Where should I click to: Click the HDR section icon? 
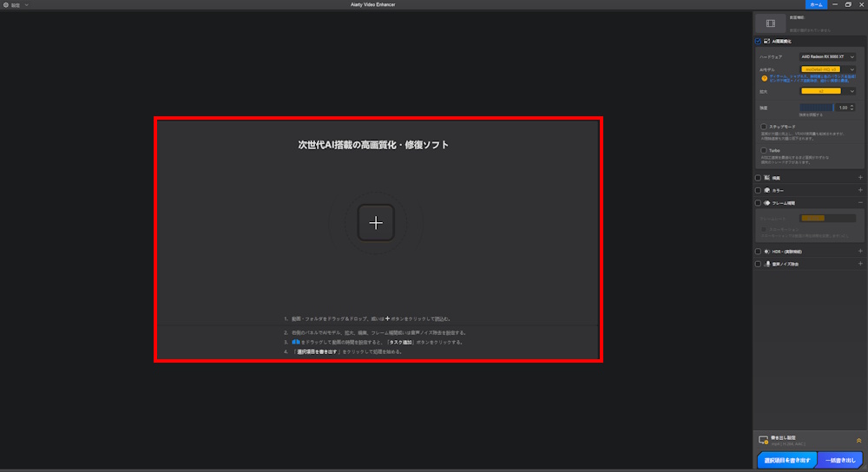tap(766, 252)
